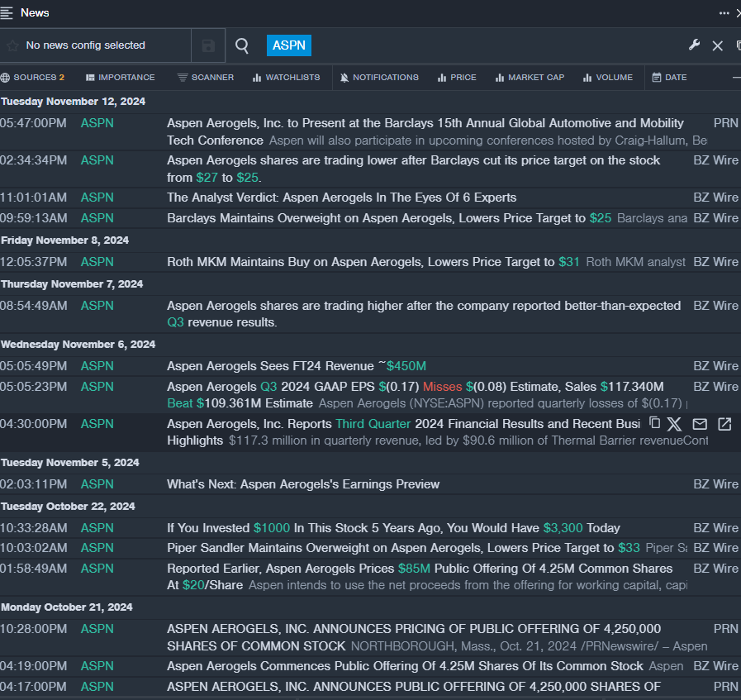Click the No news config selected field
This screenshot has height=700, width=741.
85,45
